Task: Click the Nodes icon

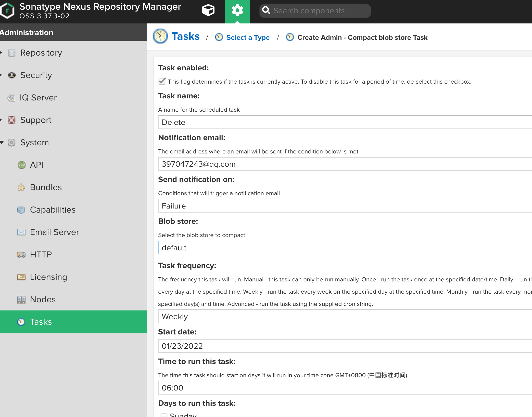Action: click(x=21, y=299)
